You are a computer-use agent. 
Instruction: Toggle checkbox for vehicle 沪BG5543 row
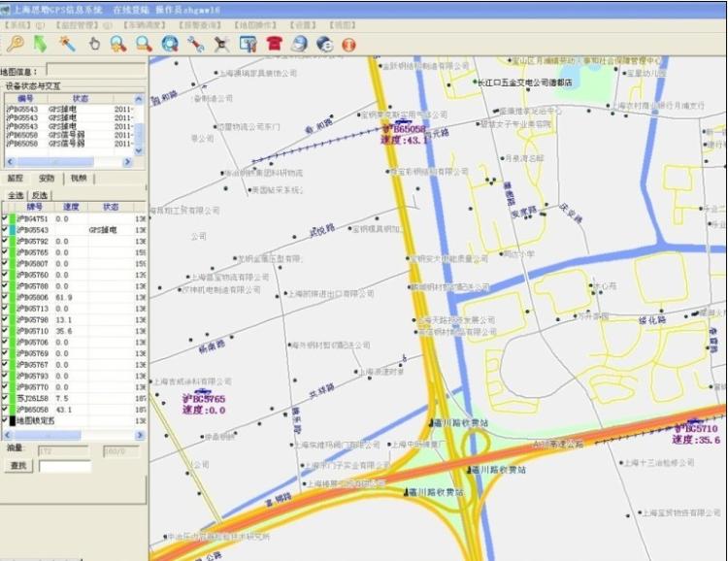tap(5, 229)
